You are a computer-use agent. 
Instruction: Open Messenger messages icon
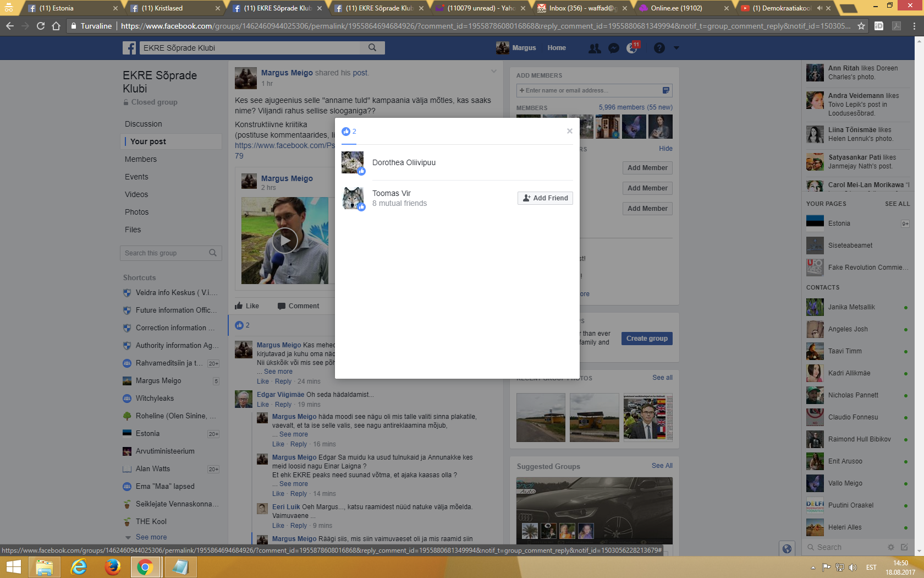pos(614,48)
